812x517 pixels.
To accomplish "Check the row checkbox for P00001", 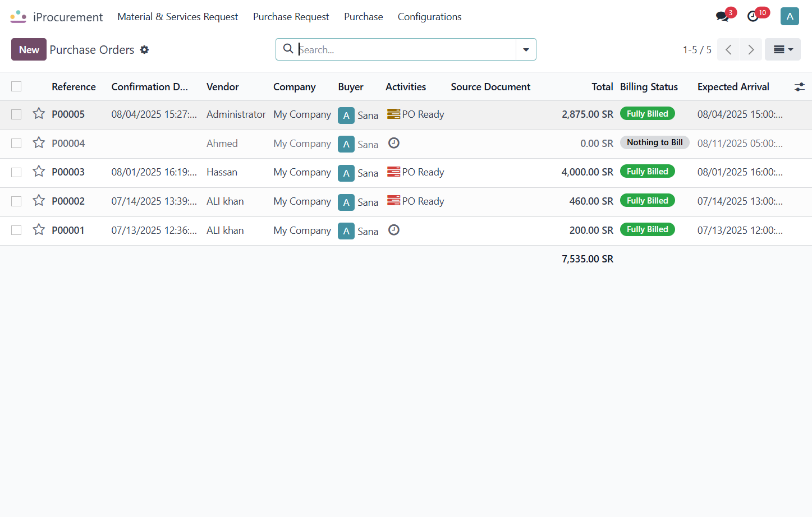I will [x=16, y=230].
